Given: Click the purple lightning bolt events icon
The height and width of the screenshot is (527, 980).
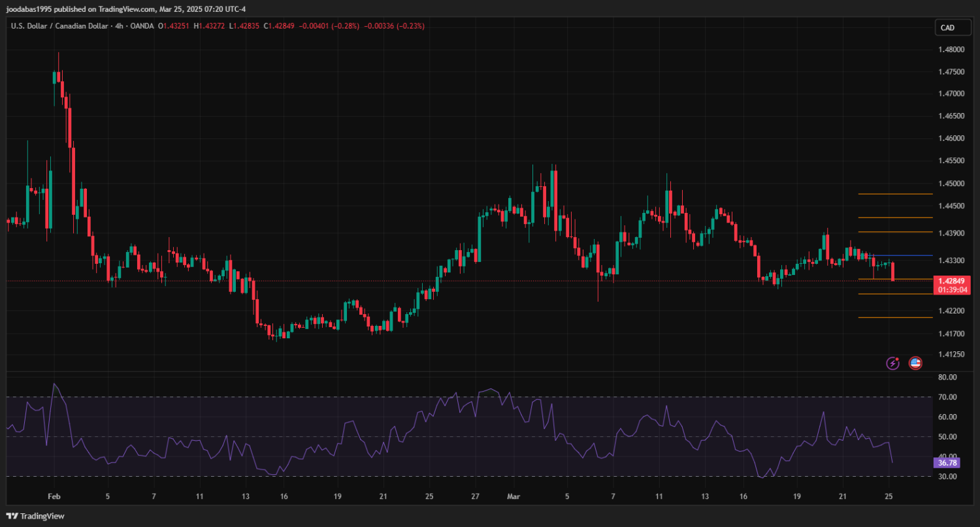Looking at the screenshot, I should pos(892,363).
